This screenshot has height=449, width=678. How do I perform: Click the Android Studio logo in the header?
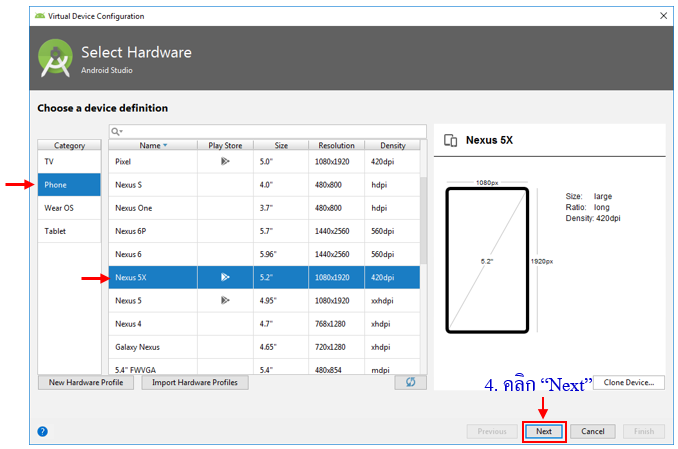coord(55,59)
